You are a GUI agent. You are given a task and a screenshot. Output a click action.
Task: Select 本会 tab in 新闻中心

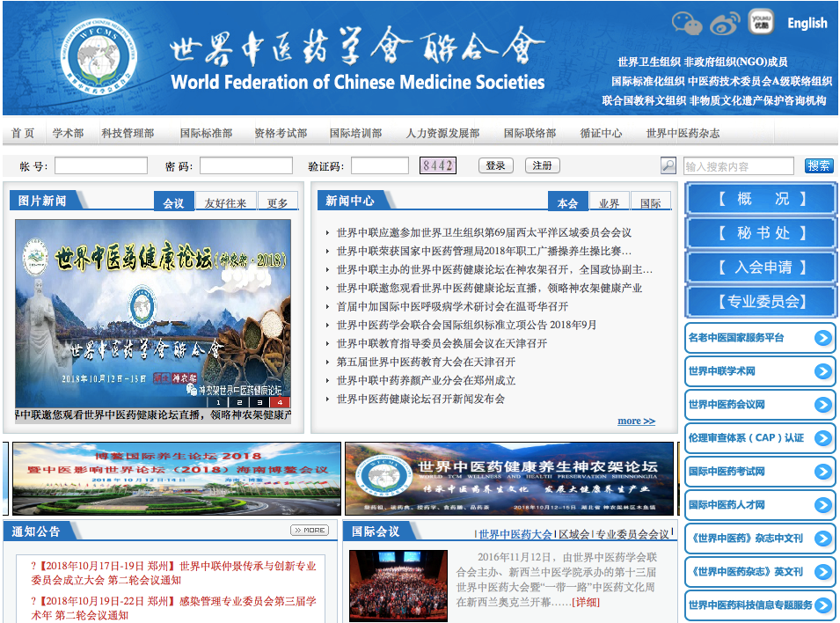point(567,202)
